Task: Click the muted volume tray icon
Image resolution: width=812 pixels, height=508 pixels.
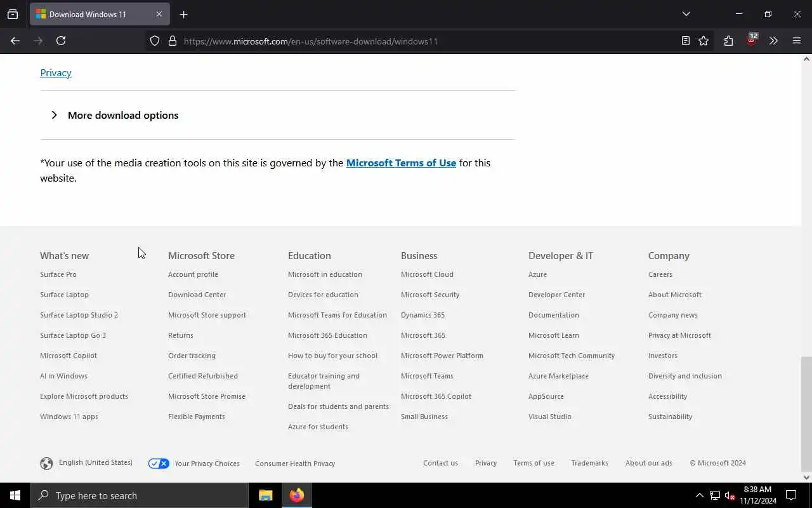Action: click(729, 495)
